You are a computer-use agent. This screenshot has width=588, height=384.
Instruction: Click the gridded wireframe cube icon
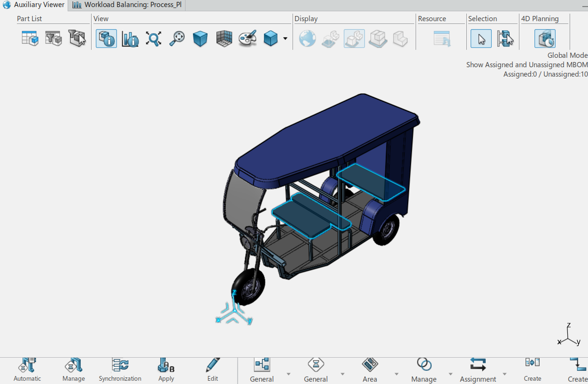224,39
